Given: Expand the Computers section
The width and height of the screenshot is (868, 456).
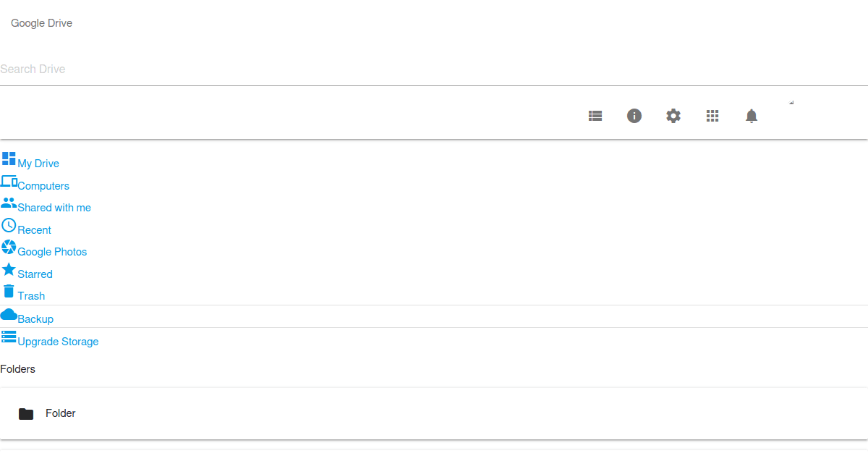Looking at the screenshot, I should (x=43, y=185).
